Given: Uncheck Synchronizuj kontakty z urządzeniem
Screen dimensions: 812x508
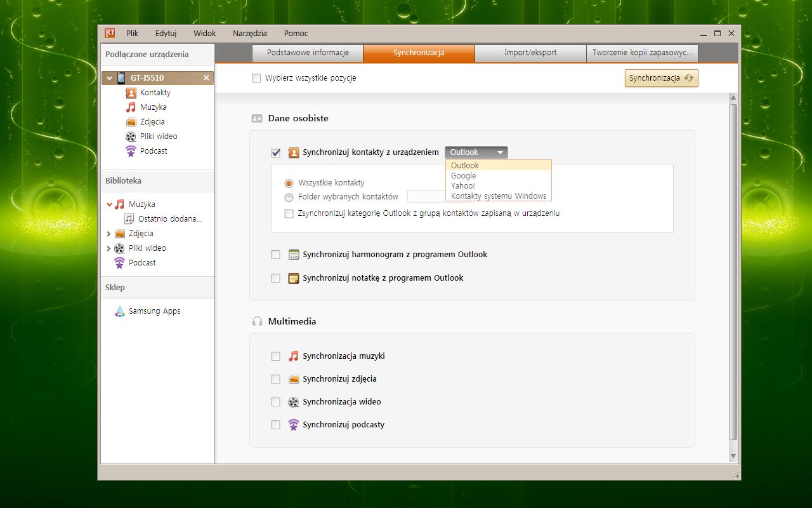Looking at the screenshot, I should [x=275, y=152].
